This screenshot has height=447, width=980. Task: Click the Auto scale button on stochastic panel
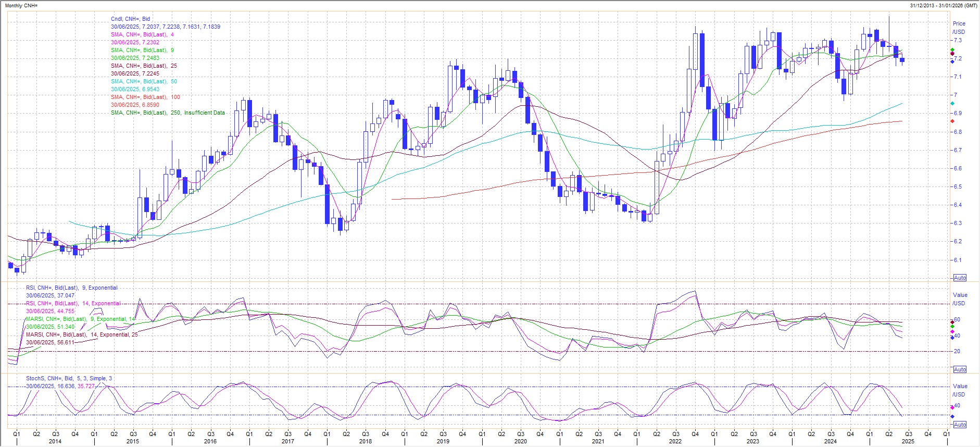click(960, 425)
